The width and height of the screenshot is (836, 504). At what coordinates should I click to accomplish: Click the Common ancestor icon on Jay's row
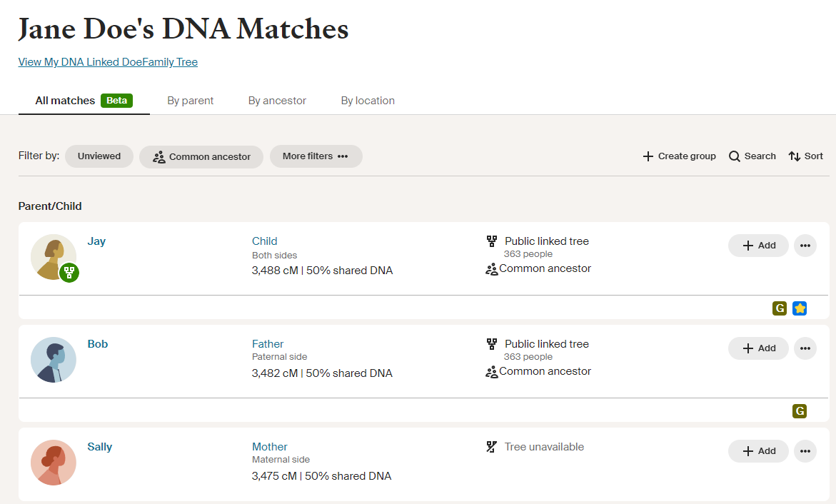491,269
